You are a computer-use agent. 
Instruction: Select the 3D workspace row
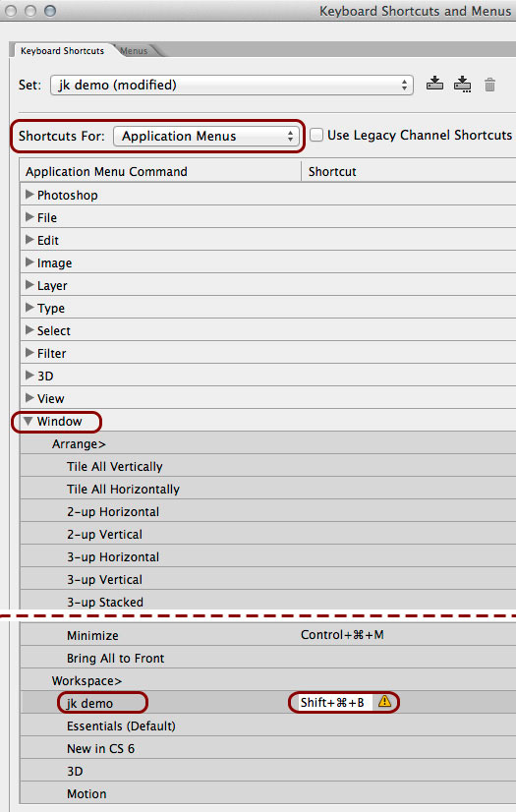[x=267, y=771]
